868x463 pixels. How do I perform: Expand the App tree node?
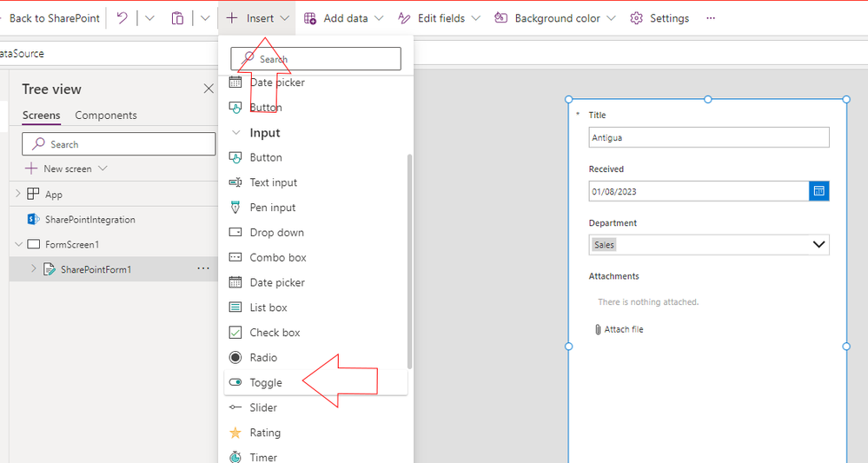pyautogui.click(x=17, y=194)
